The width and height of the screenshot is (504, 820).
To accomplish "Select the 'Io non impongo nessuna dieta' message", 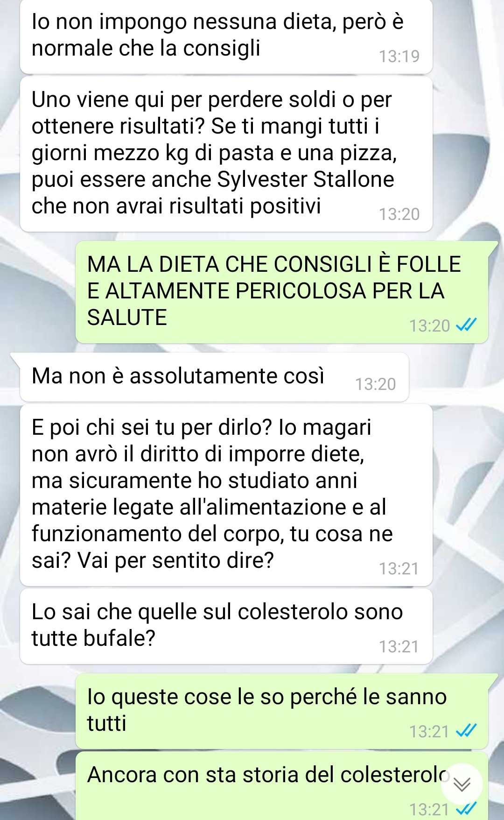I will tap(226, 36).
